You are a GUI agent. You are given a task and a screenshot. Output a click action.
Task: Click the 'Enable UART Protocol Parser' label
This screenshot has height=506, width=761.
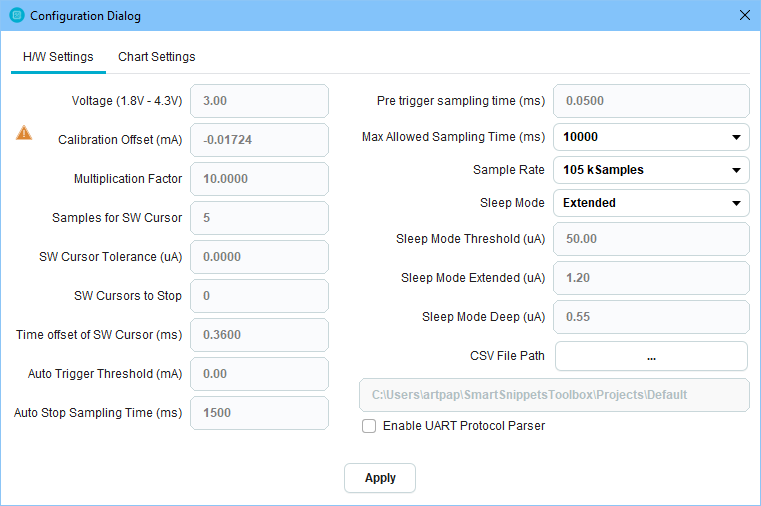[x=463, y=426]
